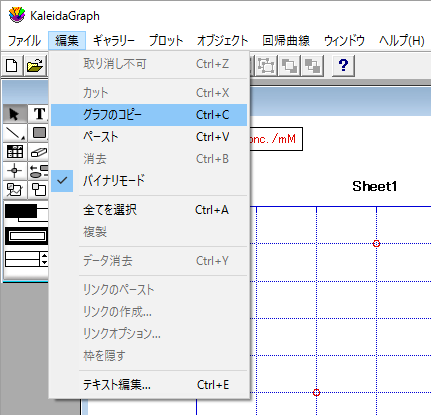The height and width of the screenshot is (415, 431).
Task: Click the line width stepper arrows
Action: (x=44, y=259)
